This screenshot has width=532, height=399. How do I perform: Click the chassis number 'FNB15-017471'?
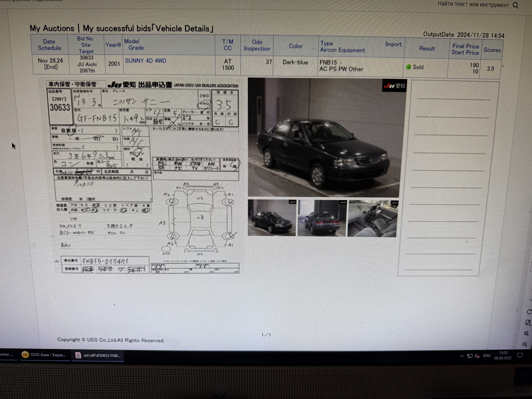coord(105,261)
